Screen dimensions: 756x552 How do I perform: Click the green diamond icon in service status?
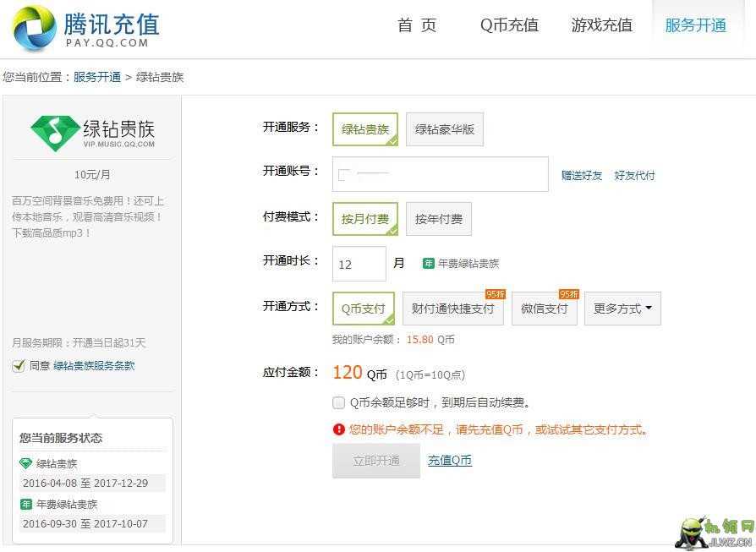tap(25, 464)
